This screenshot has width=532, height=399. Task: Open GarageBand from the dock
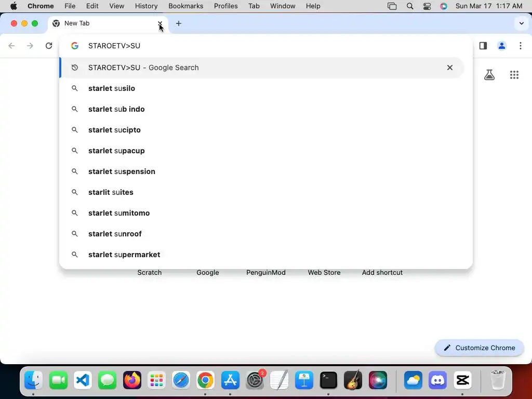click(353, 380)
